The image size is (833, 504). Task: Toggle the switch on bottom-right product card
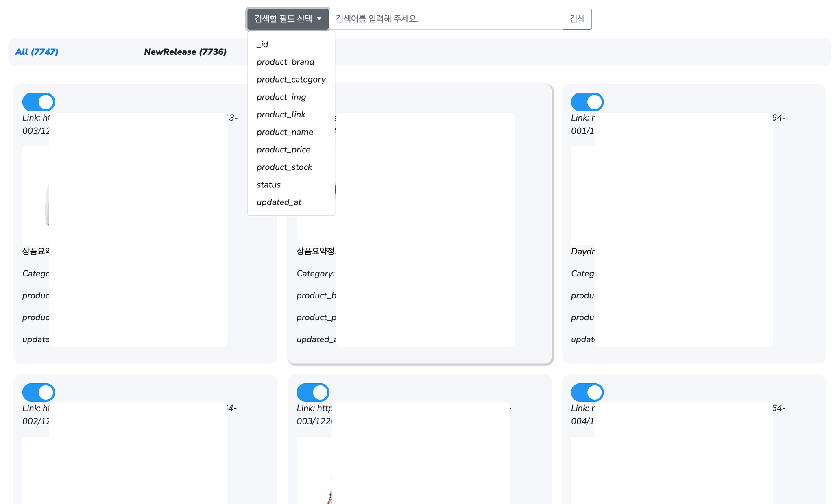pyautogui.click(x=587, y=392)
